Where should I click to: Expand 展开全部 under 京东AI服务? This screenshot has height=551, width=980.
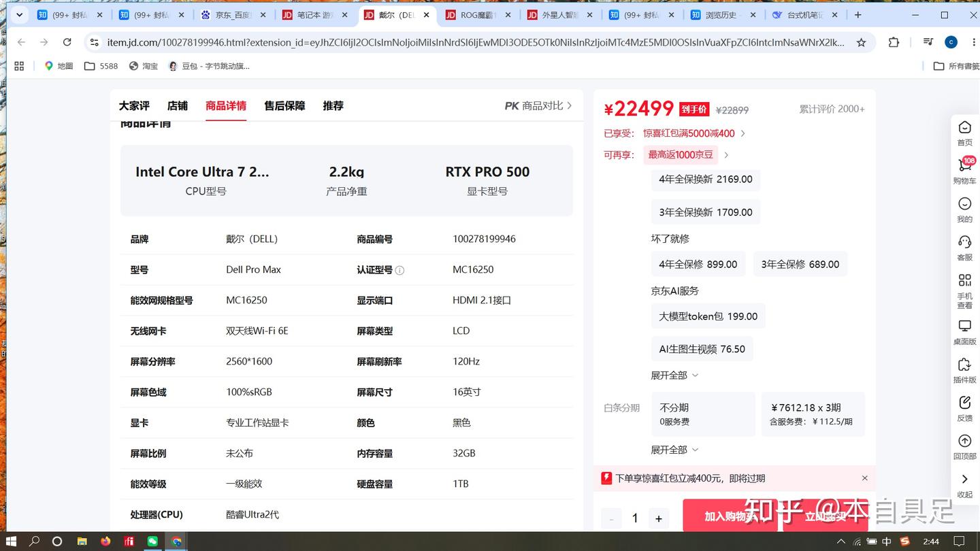point(674,375)
